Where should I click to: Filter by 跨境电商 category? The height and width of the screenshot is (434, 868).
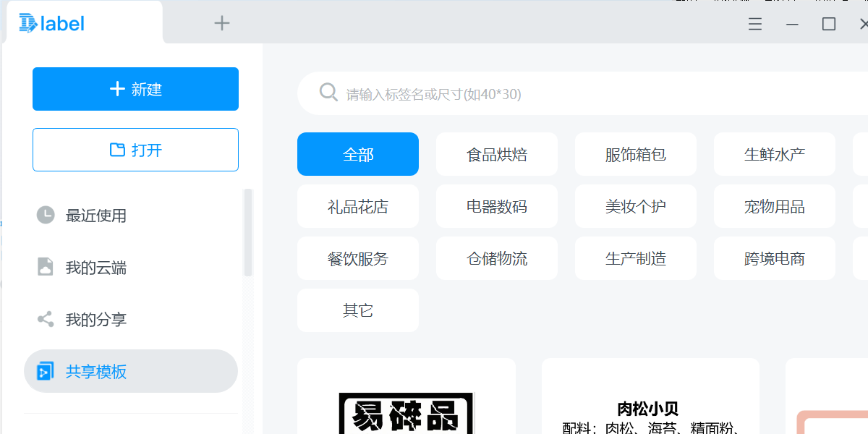point(775,258)
